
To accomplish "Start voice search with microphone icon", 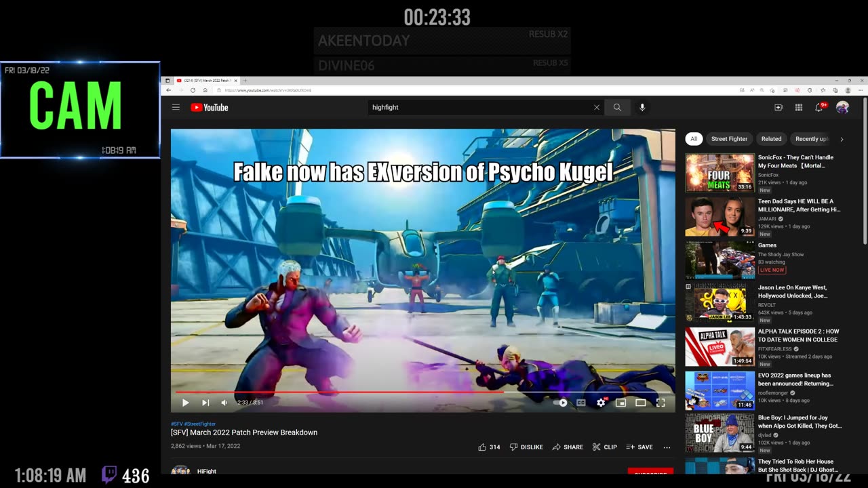I will tap(642, 107).
